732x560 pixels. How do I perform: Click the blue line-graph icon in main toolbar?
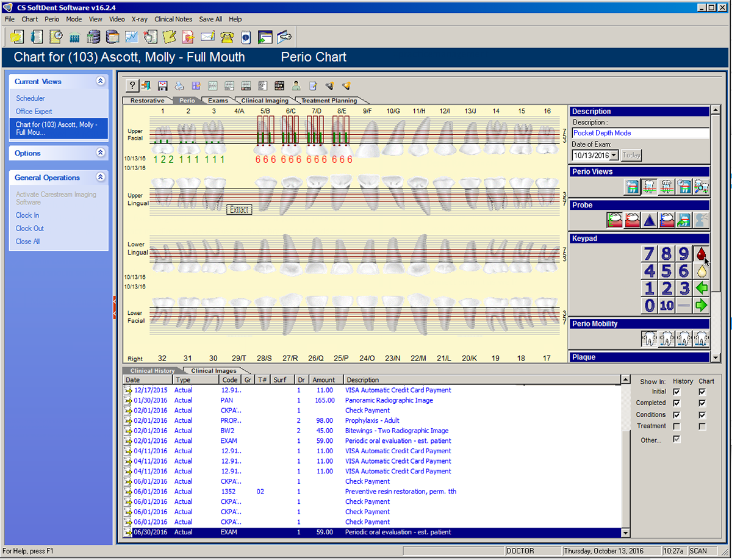pyautogui.click(x=131, y=37)
